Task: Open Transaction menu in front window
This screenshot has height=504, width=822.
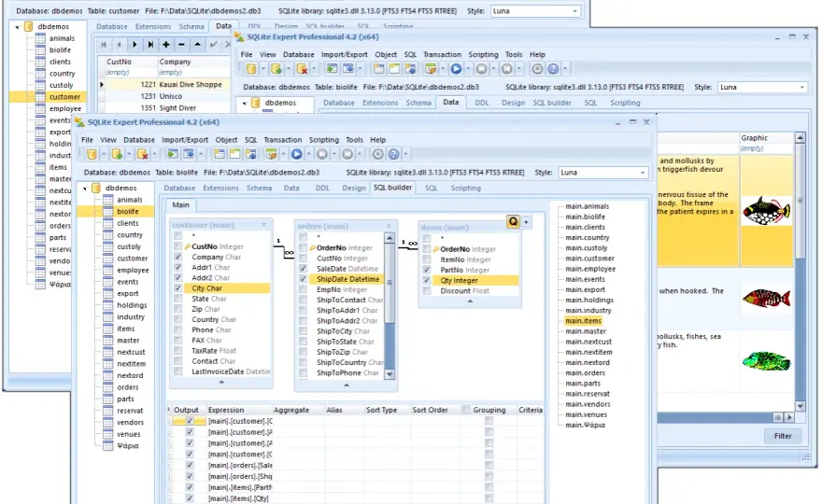Action: 283,140
